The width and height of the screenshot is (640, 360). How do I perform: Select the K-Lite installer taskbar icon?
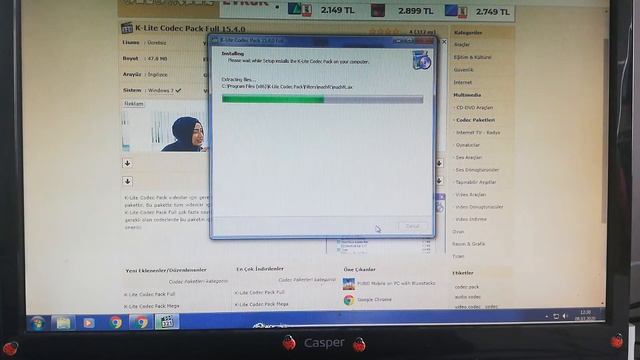click(167, 322)
